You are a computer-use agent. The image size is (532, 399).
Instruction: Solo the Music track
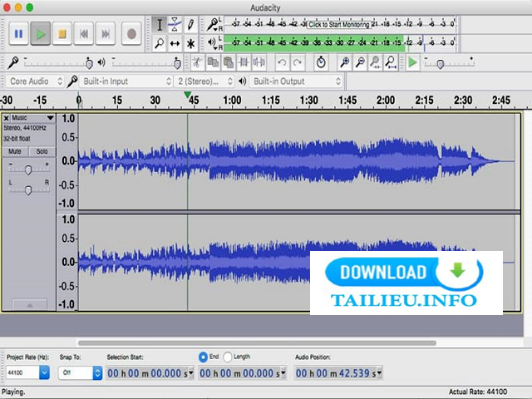[x=42, y=151]
